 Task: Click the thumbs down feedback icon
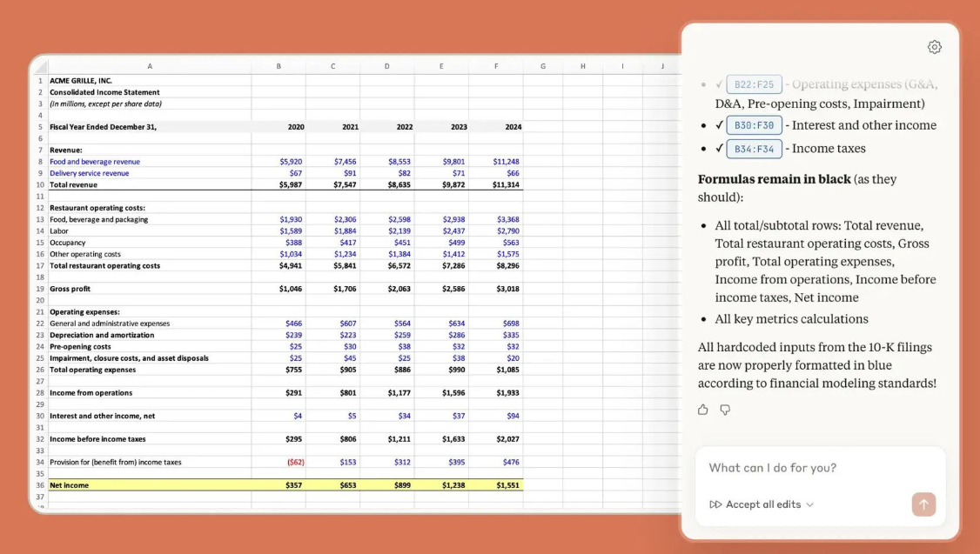click(x=725, y=410)
